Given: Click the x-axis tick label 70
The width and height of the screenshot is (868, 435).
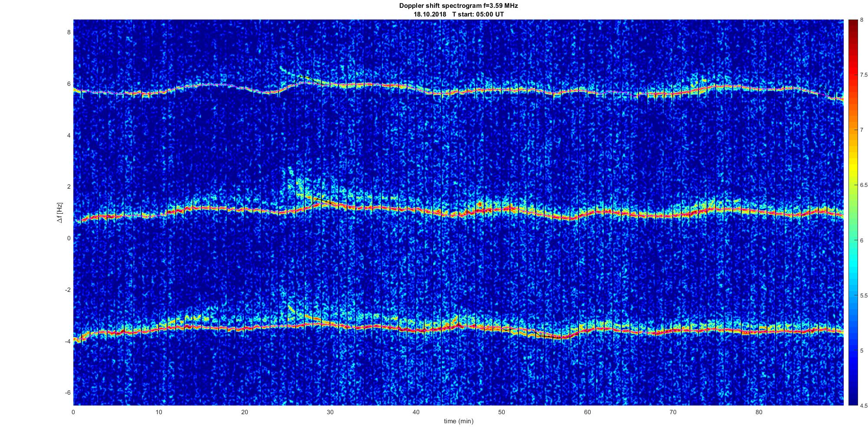Looking at the screenshot, I should [x=673, y=412].
